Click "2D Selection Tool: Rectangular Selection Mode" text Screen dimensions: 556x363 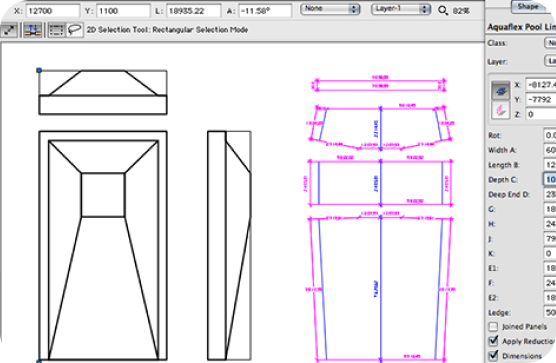click(167, 30)
